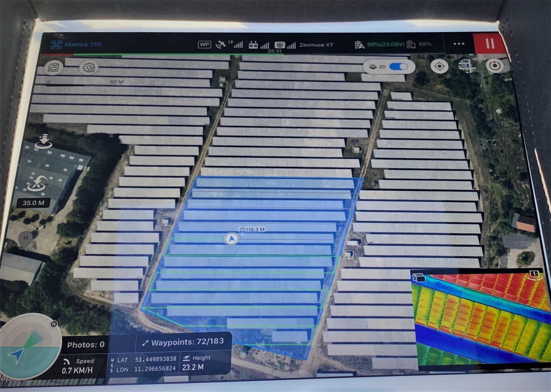Select the 35.0 M return altitude label
551x392 pixels.
click(x=34, y=203)
